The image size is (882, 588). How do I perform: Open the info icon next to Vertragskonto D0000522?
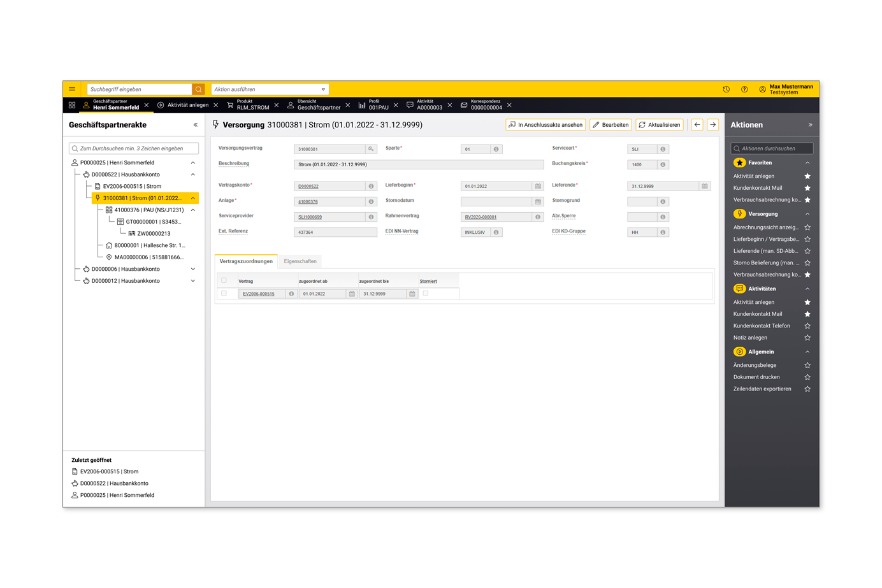[x=371, y=186]
